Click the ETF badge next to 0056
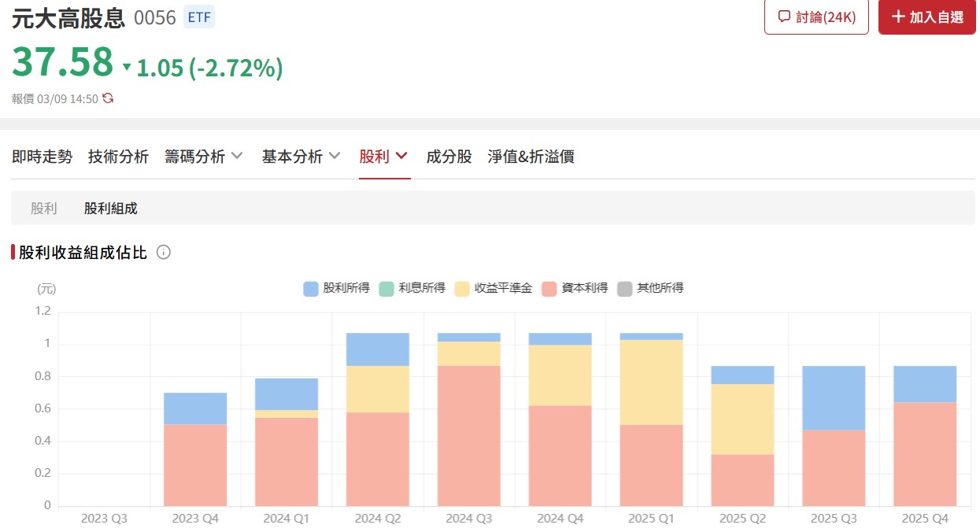The image size is (980, 532). coord(198,17)
